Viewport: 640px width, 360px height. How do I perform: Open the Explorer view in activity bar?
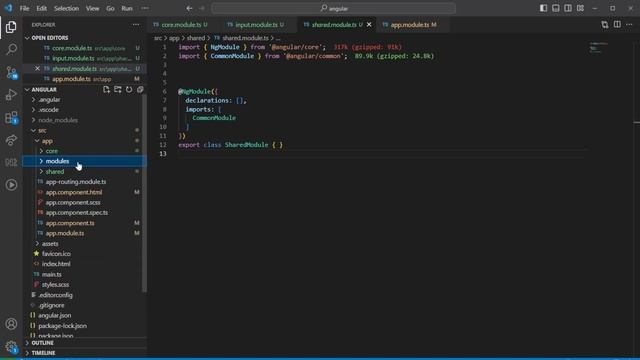tap(11, 27)
